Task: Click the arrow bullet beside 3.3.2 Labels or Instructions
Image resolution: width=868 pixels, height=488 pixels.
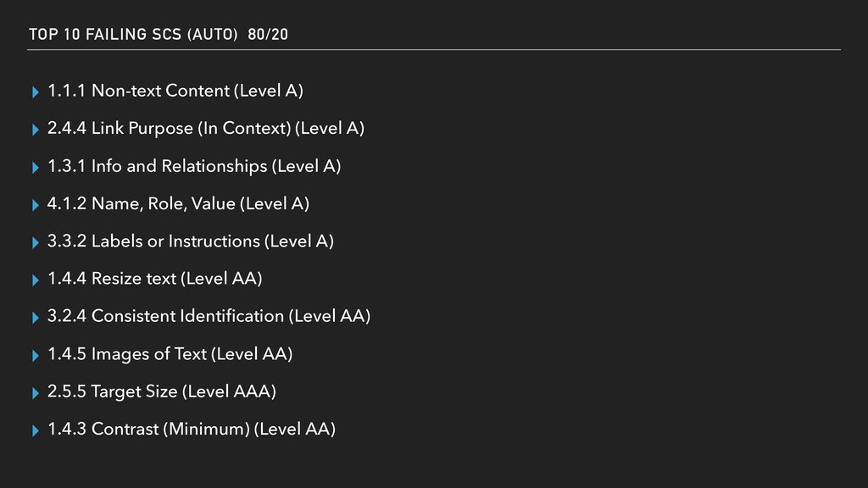Action: [36, 242]
